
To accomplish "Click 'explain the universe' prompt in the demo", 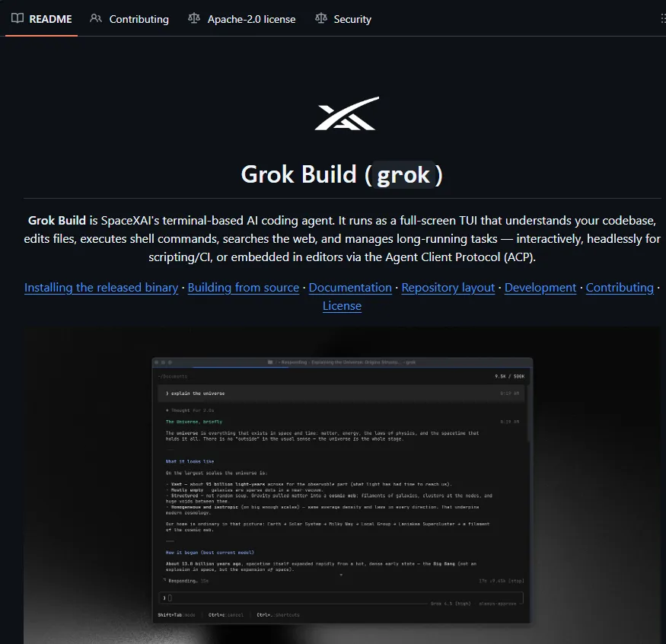I will tap(198, 394).
